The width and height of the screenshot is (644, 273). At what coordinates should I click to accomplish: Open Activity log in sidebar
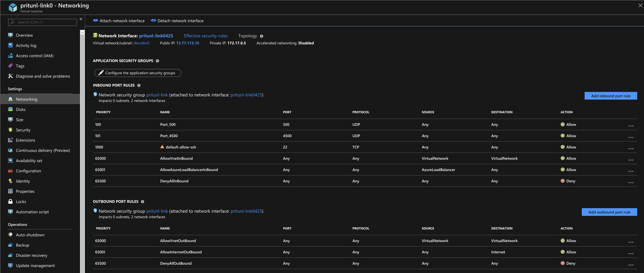click(26, 45)
